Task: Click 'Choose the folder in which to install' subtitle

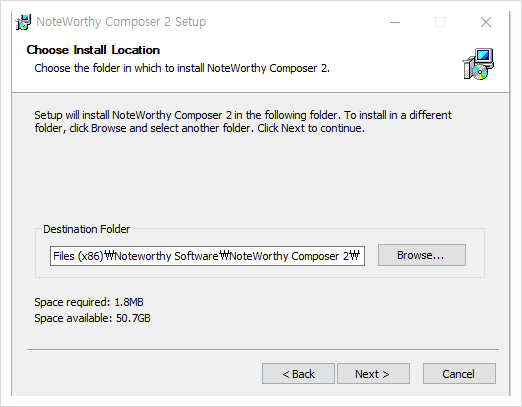Action: click(182, 68)
